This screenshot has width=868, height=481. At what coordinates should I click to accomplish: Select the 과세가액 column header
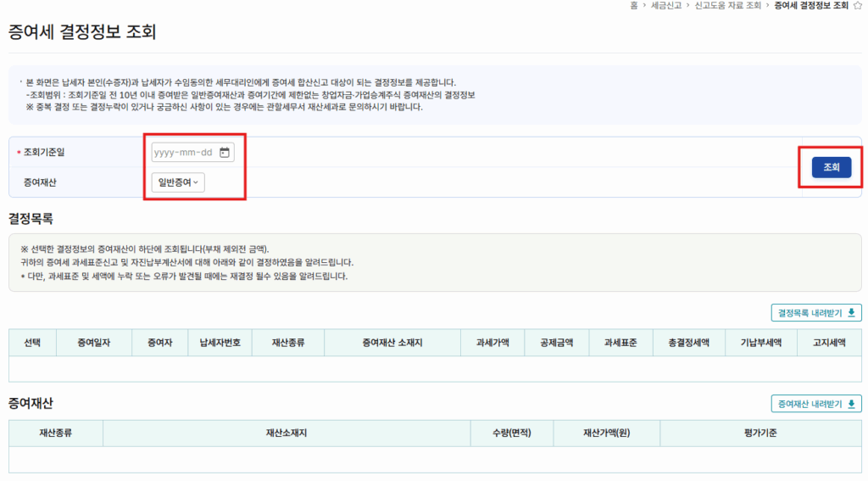coord(492,343)
